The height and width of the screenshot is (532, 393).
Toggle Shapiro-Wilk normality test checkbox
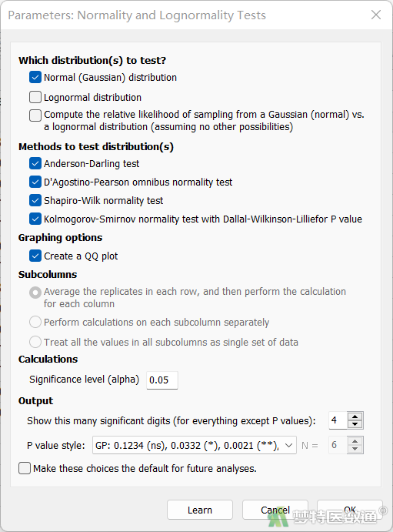click(x=35, y=200)
